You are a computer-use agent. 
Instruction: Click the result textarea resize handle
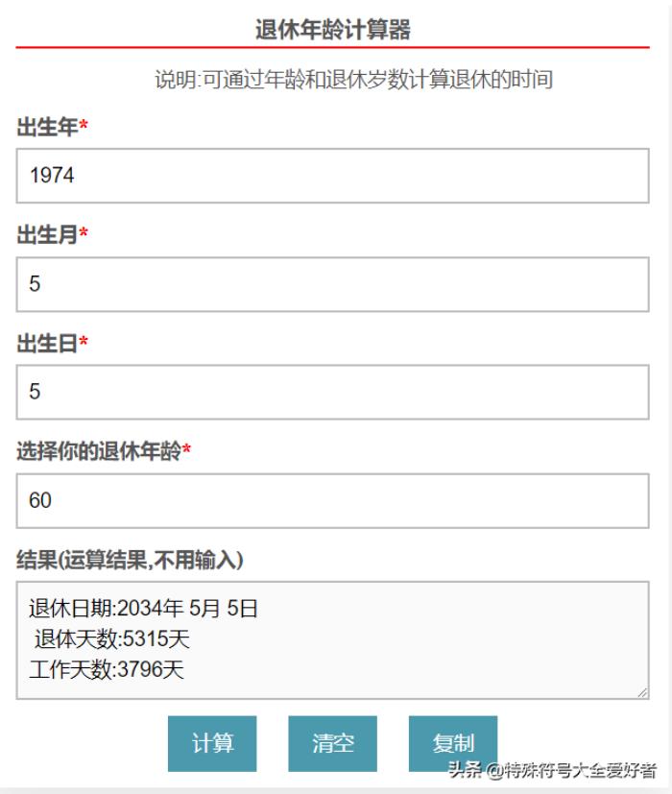pyautogui.click(x=643, y=692)
